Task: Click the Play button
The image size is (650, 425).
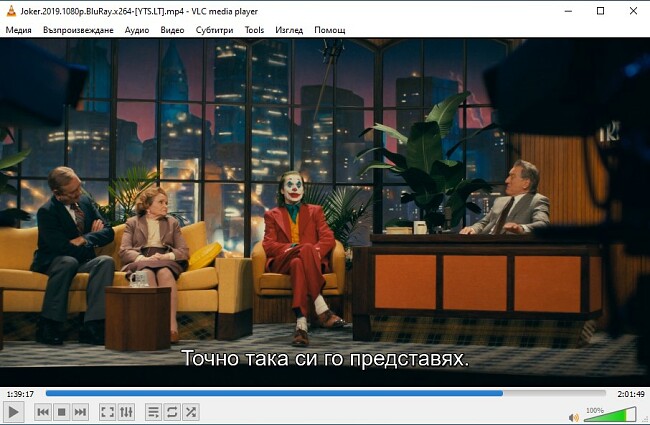Action: 13,412
